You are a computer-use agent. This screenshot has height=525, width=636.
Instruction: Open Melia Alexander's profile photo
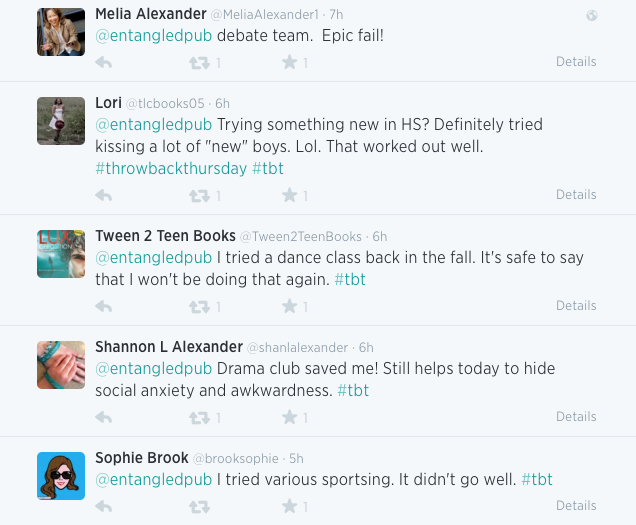(x=61, y=32)
